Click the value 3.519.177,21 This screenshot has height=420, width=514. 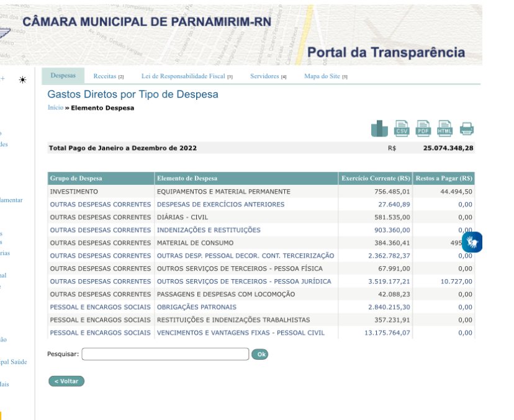point(389,282)
